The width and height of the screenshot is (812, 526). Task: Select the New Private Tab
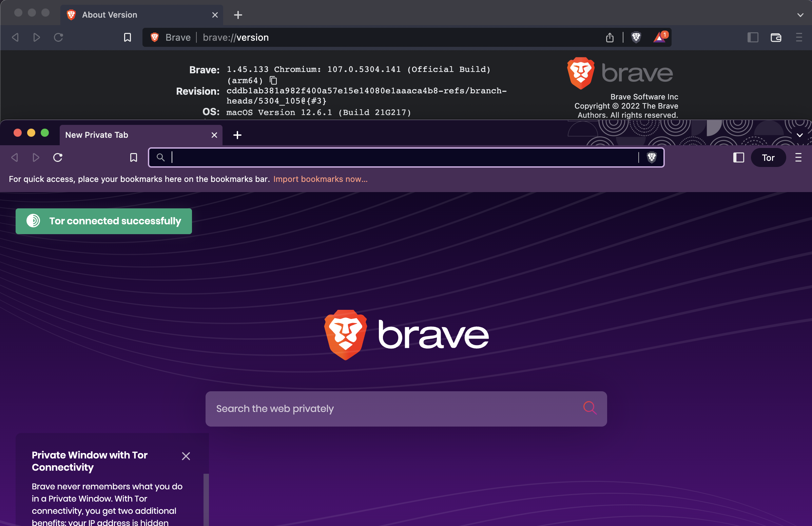click(97, 135)
